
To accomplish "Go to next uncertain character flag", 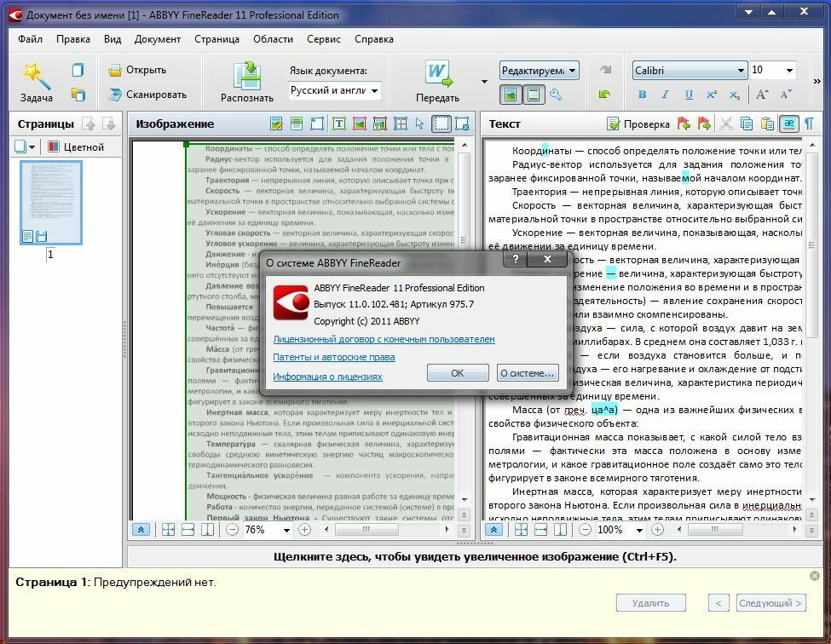I will (704, 124).
